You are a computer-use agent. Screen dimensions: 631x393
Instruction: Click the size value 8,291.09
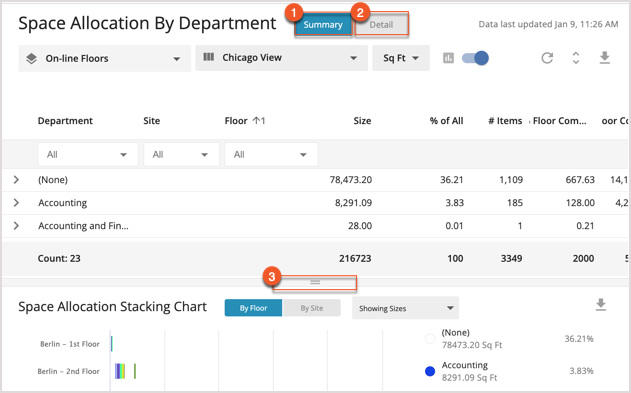pos(353,203)
